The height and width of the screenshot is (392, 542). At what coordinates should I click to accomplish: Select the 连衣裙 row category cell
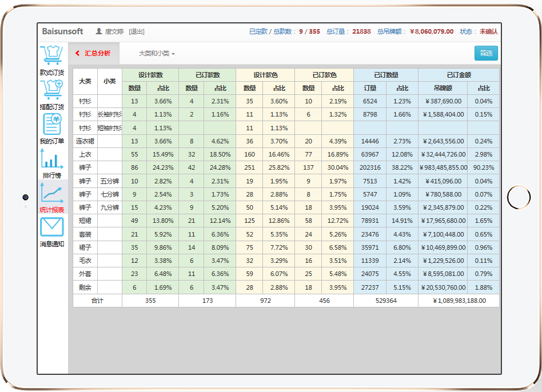85,141
